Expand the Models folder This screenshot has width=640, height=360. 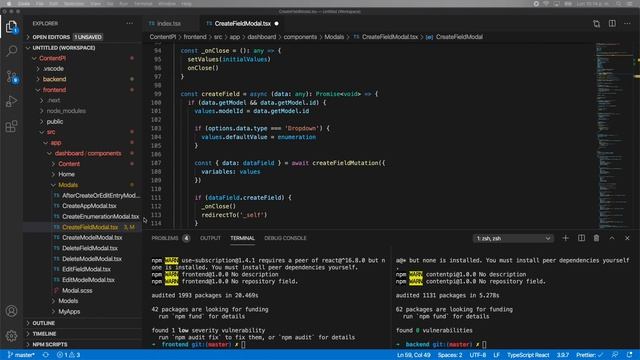[x=82, y=301]
